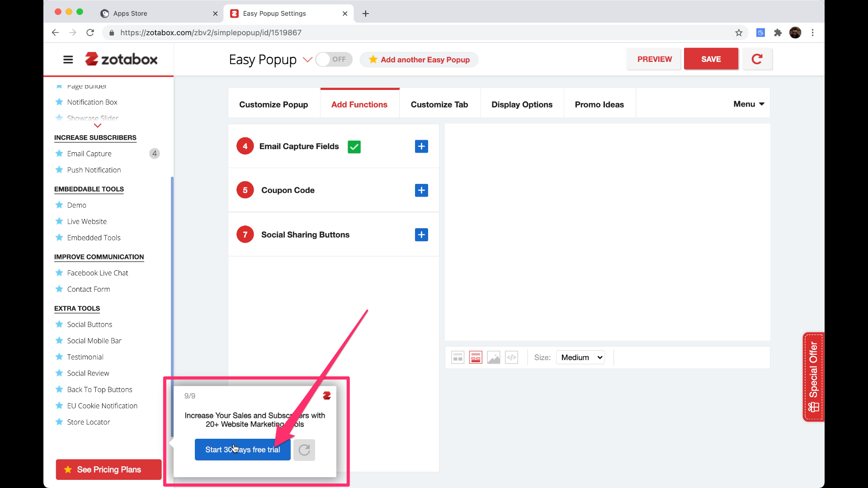Image resolution: width=868 pixels, height=488 pixels.
Task: Open Notification Box in the sidebar
Action: pos(92,102)
